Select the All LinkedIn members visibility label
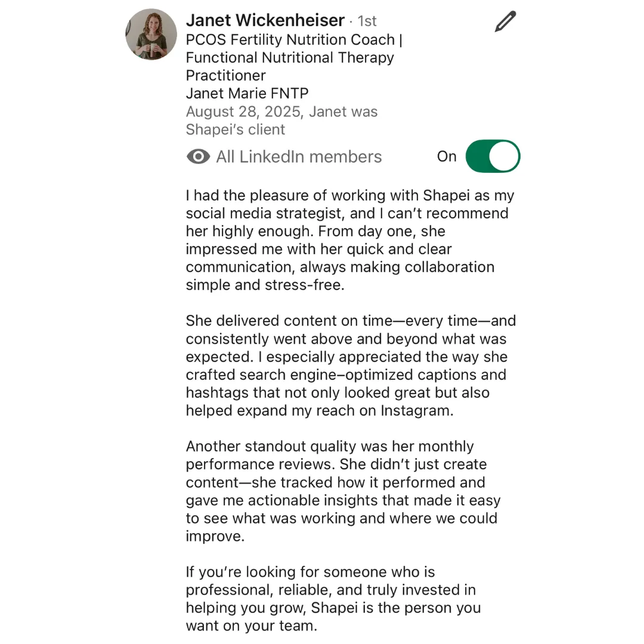 tap(299, 157)
